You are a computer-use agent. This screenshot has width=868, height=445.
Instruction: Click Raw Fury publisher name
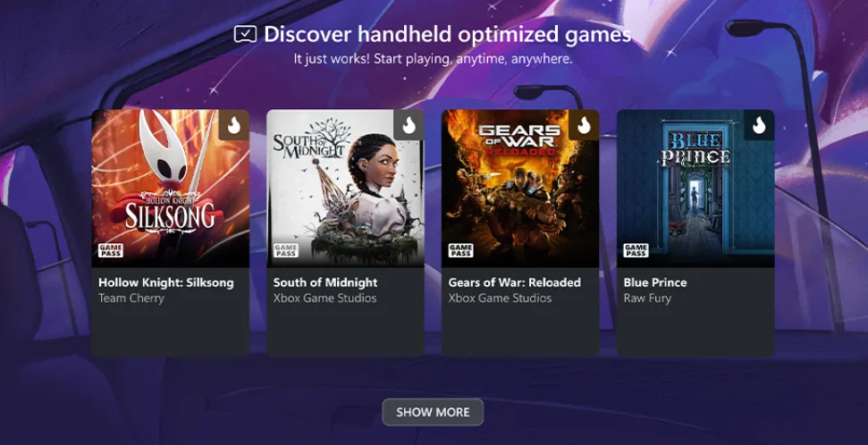[647, 298]
